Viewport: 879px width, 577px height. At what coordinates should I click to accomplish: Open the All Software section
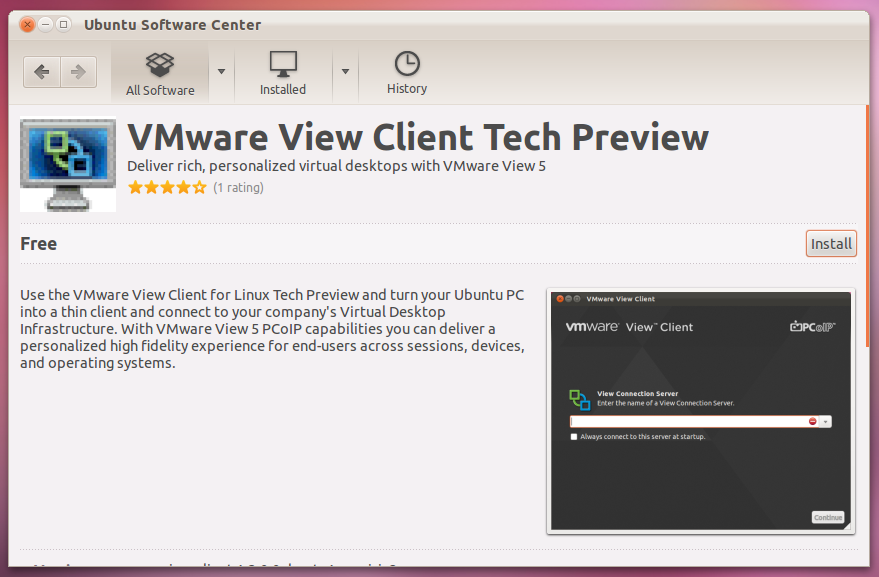point(160,74)
